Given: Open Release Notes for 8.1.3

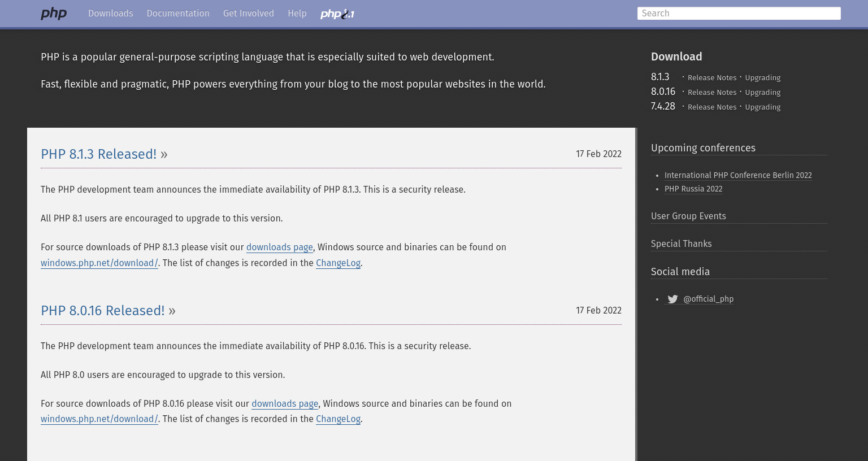Looking at the screenshot, I should tap(712, 78).
